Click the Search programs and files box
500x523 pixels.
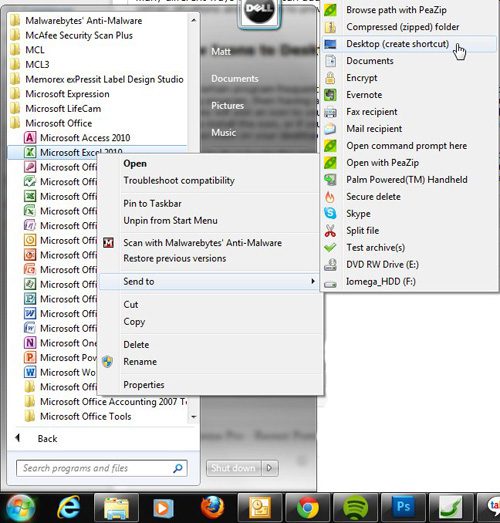tap(101, 468)
